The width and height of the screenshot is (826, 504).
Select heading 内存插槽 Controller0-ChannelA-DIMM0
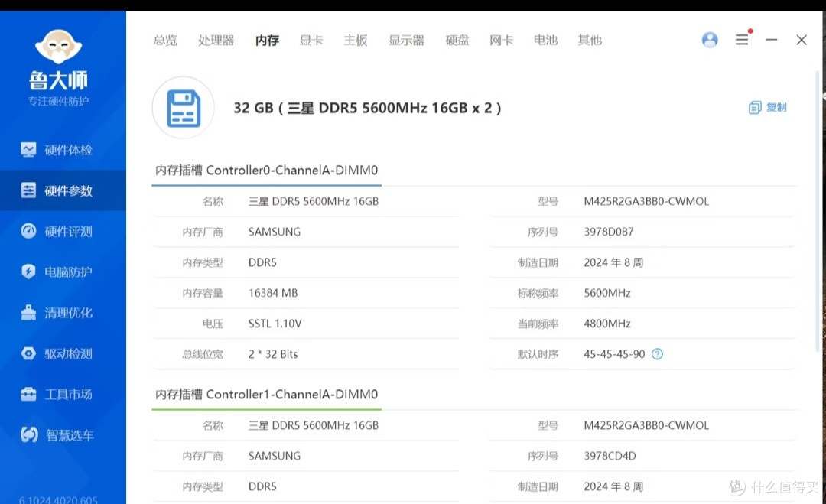pos(267,170)
